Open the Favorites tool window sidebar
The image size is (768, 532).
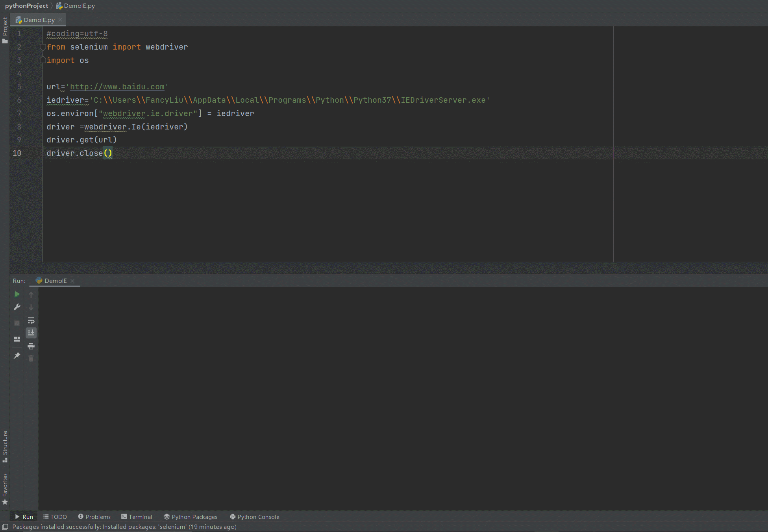pos(5,489)
